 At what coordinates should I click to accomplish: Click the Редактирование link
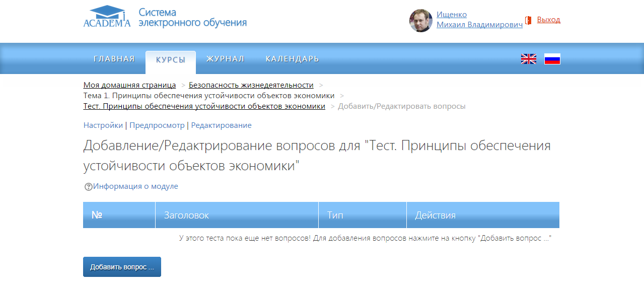tap(221, 125)
